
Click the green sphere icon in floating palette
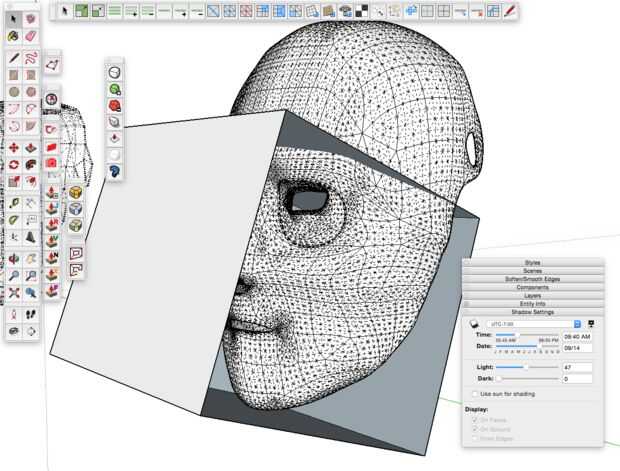click(115, 89)
